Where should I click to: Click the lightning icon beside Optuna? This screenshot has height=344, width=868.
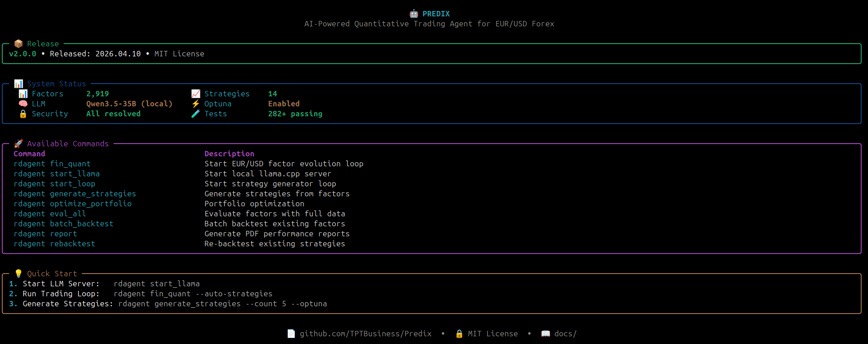195,104
